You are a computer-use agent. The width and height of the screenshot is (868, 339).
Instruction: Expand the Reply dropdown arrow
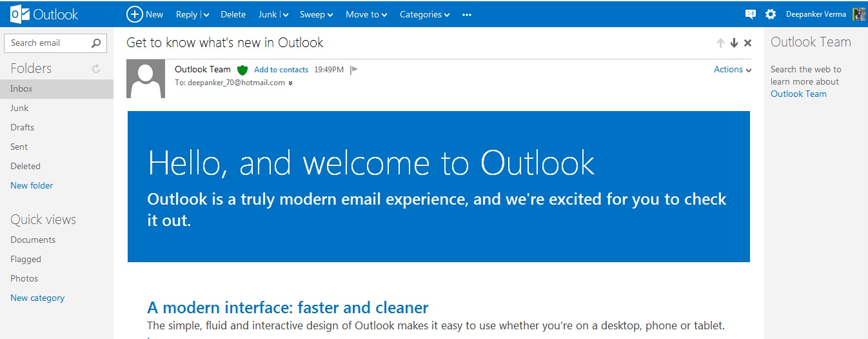[206, 15]
